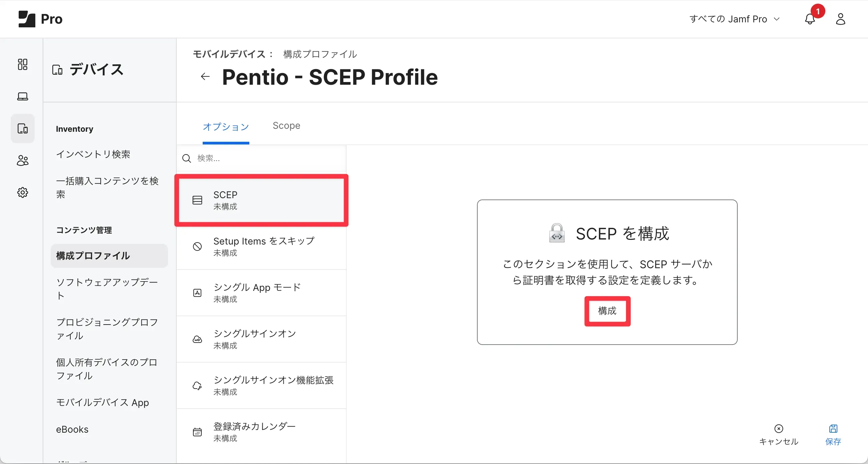This screenshot has height=464, width=868.
Task: Open settings gear icon in left rail
Action: click(x=23, y=192)
